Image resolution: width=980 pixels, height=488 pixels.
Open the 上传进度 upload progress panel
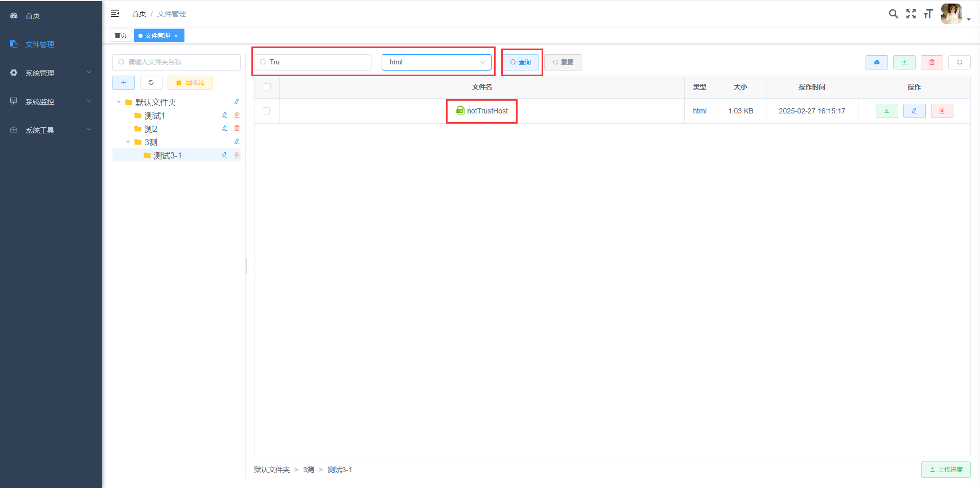[x=946, y=470]
